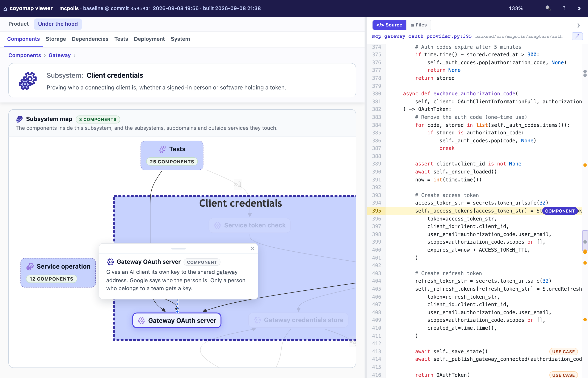Zoom in with the plus button
The height and width of the screenshot is (378, 588).
click(x=534, y=9)
